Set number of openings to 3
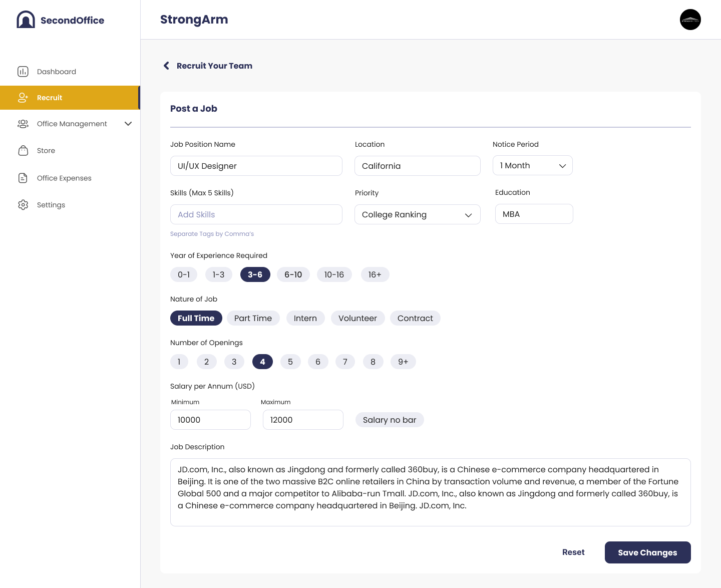 click(x=234, y=362)
